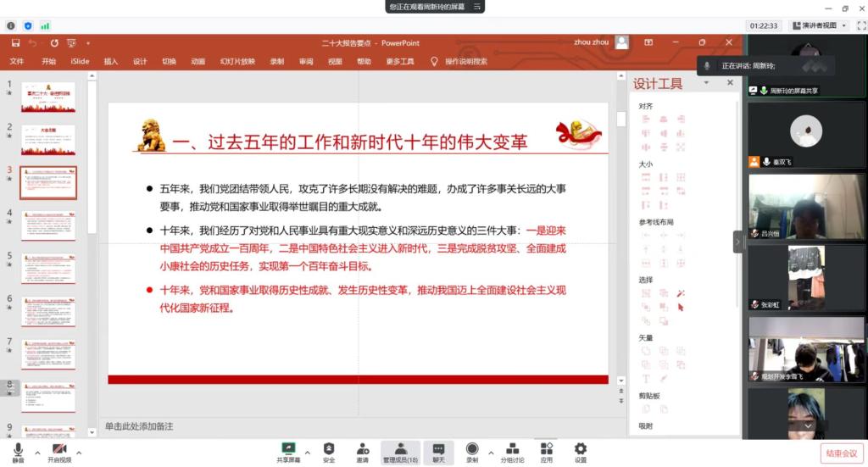Open the 安全 security shield icon
868x467 pixels.
[x=329, y=450]
